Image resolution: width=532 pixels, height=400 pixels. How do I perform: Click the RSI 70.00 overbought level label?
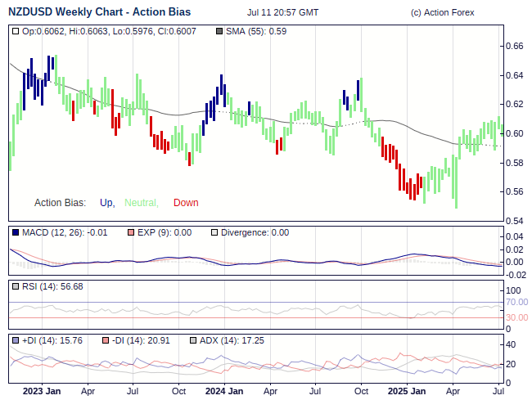point(516,302)
